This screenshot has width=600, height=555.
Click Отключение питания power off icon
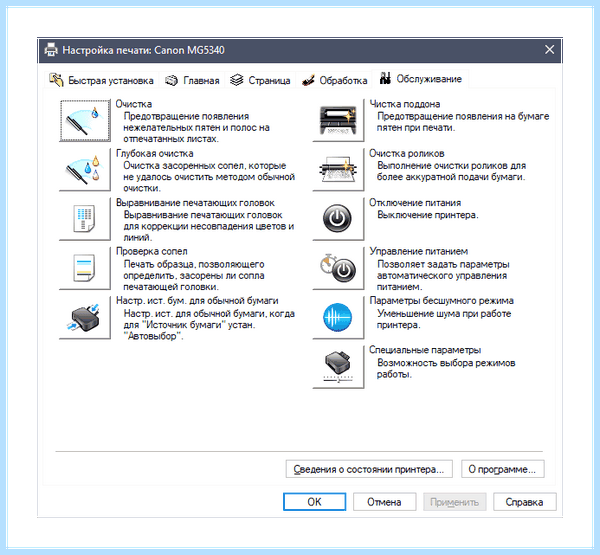(338, 219)
